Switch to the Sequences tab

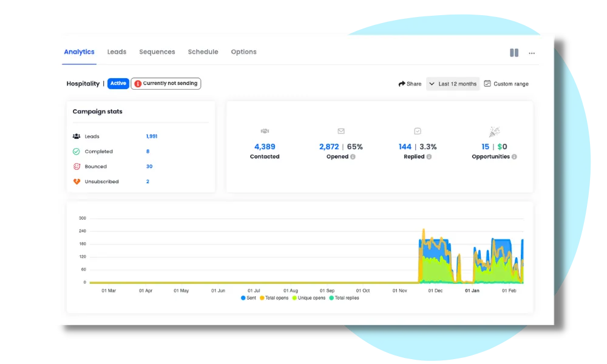coord(157,52)
